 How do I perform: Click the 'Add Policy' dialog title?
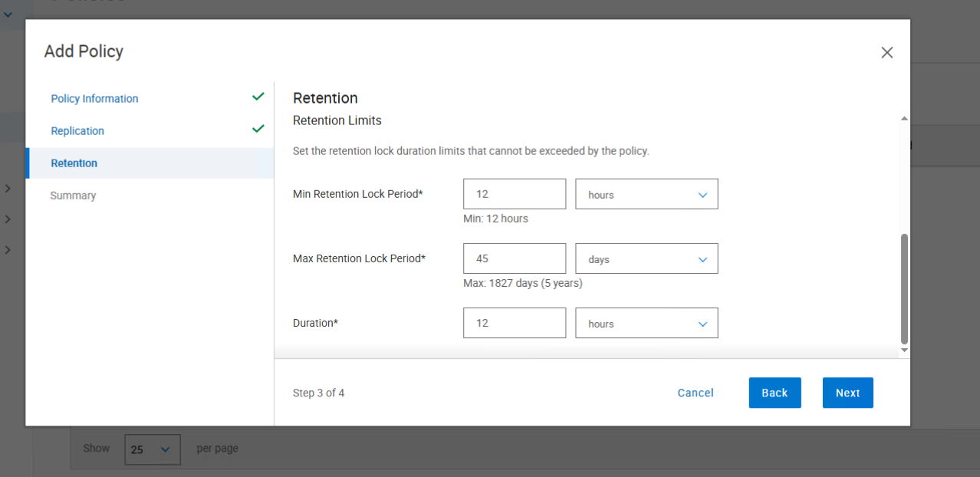(84, 51)
